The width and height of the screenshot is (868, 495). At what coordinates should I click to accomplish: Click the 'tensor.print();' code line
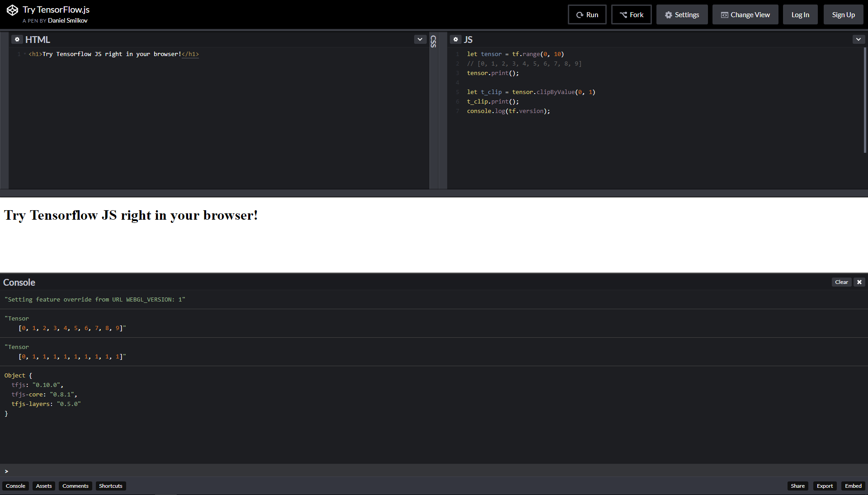493,73
